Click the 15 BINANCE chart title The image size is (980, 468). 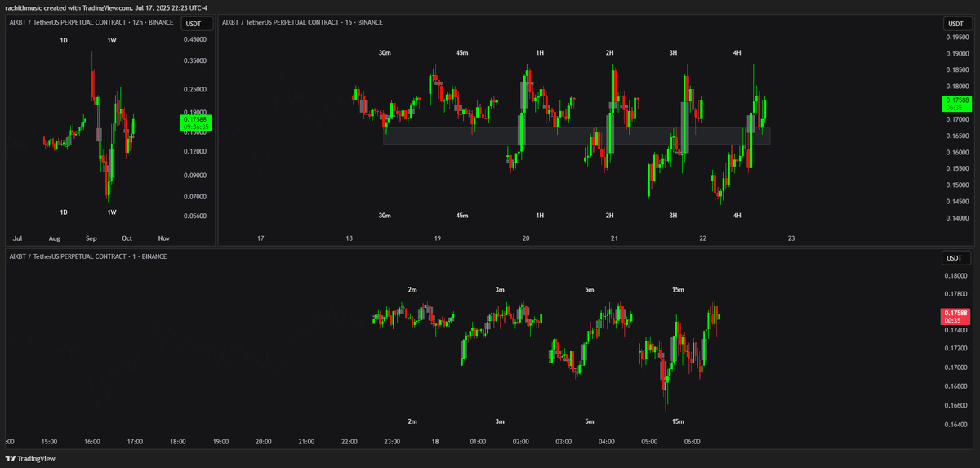303,22
